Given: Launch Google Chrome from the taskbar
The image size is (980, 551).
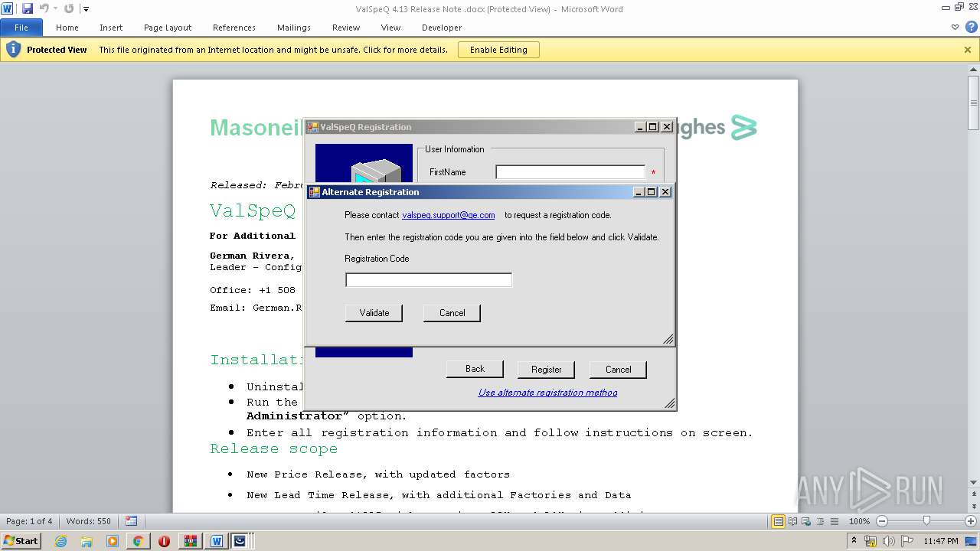Looking at the screenshot, I should (138, 541).
